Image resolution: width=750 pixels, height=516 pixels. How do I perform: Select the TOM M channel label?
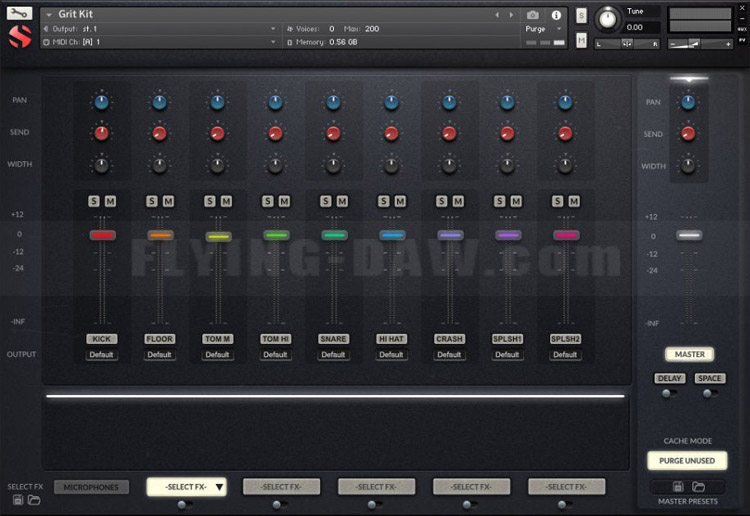tap(218, 339)
